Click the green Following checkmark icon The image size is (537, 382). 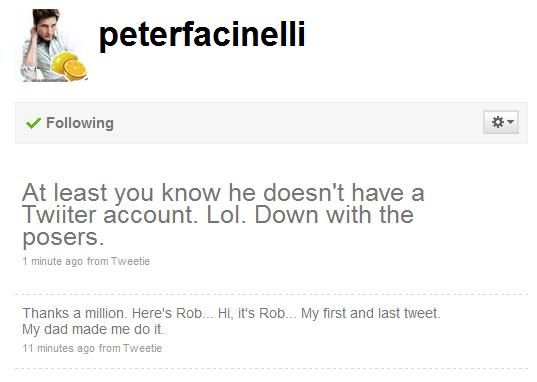(x=33, y=123)
